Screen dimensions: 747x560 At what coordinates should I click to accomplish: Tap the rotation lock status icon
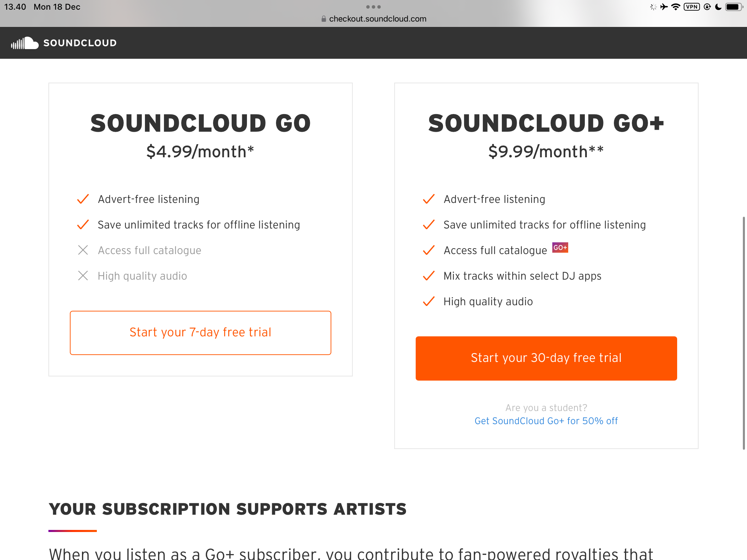click(x=707, y=7)
